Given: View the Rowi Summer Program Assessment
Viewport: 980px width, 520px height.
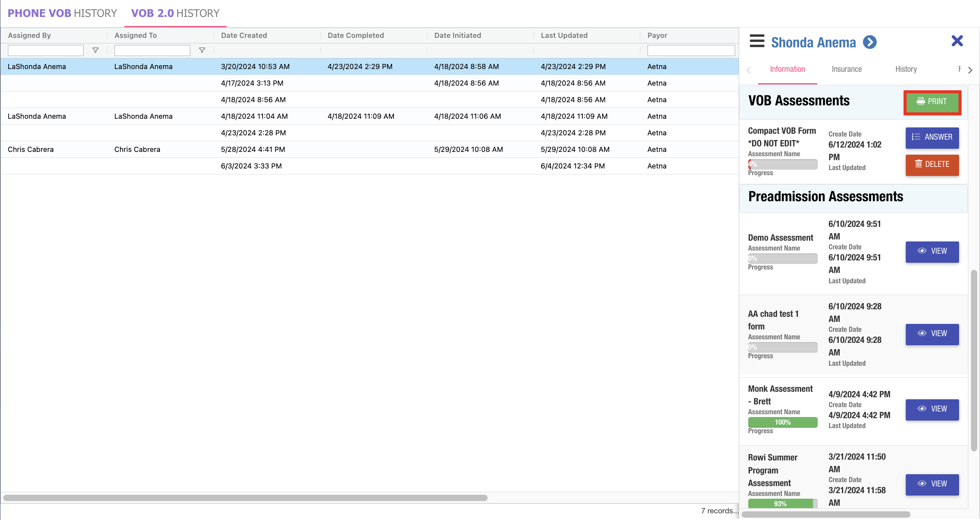Looking at the screenshot, I should pos(932,484).
